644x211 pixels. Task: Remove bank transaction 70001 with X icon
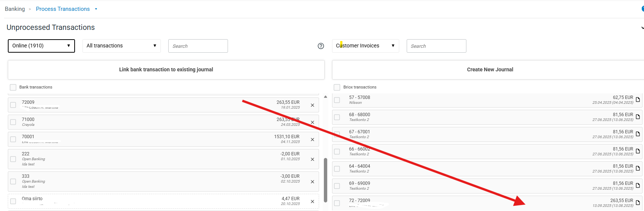click(312, 140)
